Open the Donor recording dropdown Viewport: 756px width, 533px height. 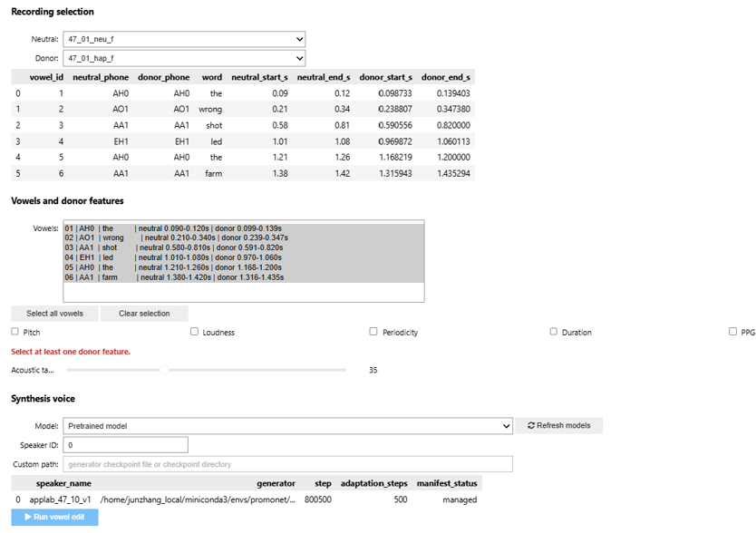184,58
